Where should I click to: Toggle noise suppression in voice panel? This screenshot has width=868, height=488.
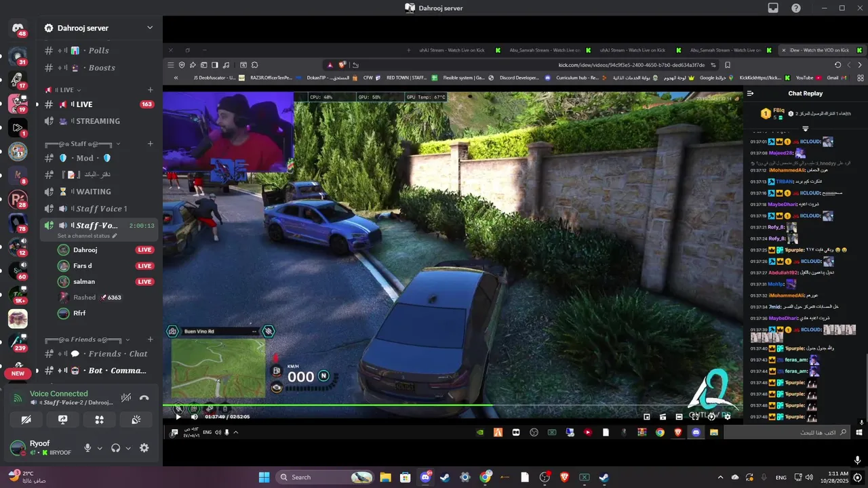pyautogui.click(x=125, y=398)
